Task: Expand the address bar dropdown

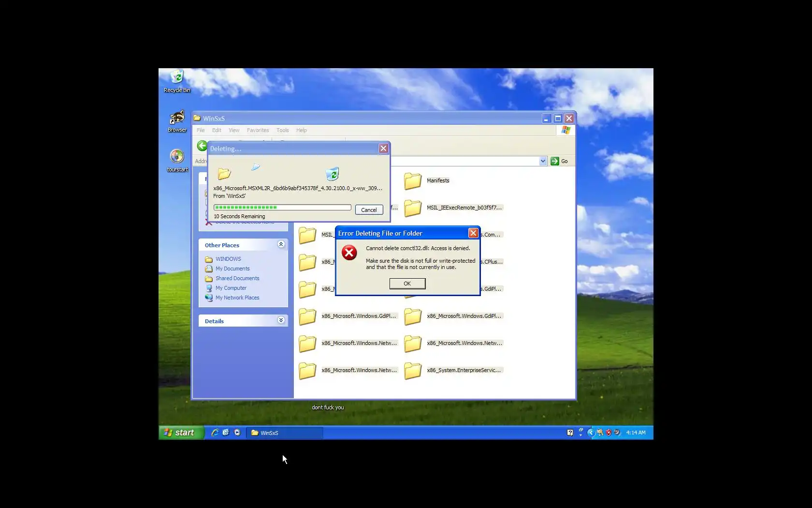Action: [x=543, y=161]
